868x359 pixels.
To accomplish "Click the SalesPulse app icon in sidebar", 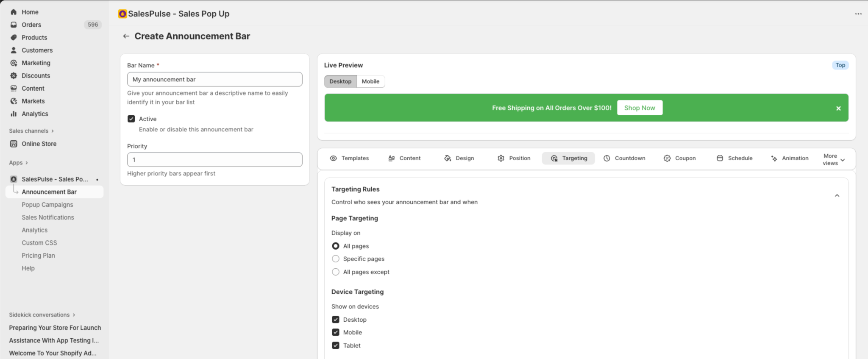I will [14, 179].
